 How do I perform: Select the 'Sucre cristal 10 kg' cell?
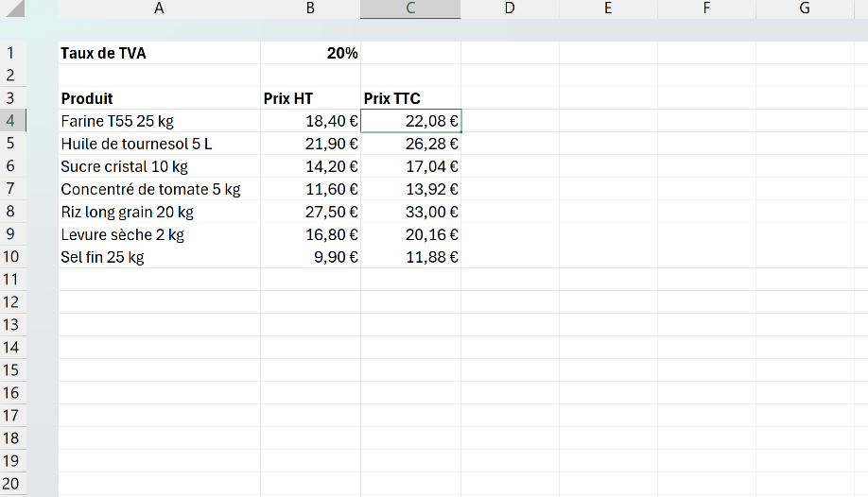click(x=160, y=166)
